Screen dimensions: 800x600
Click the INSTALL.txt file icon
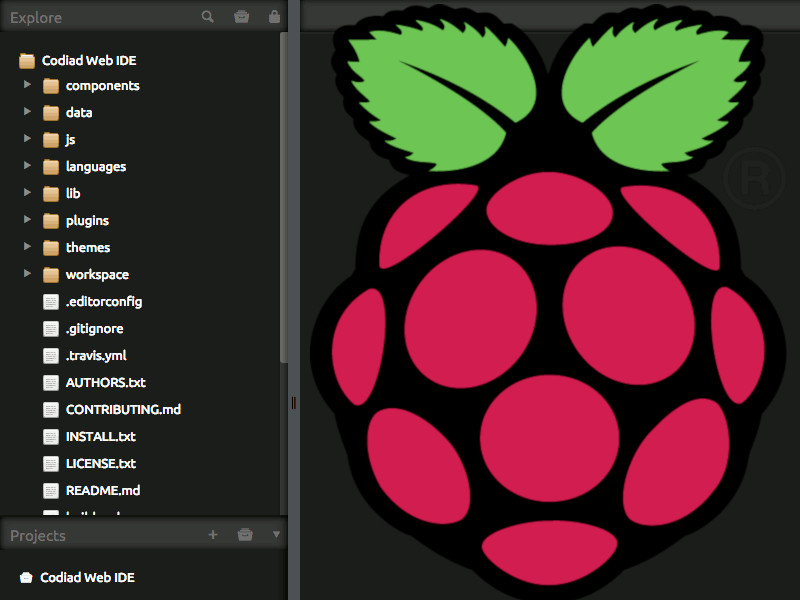point(51,437)
